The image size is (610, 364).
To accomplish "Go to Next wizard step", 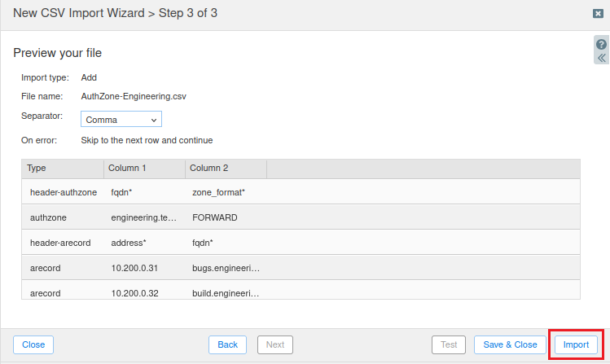I will tap(275, 344).
